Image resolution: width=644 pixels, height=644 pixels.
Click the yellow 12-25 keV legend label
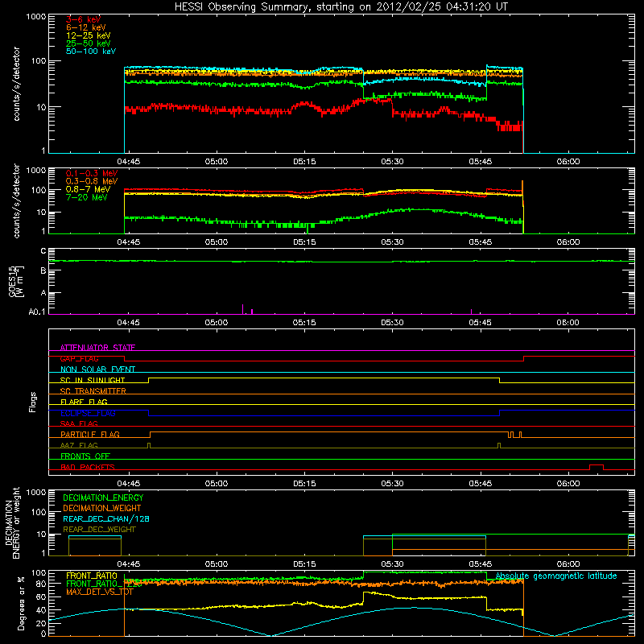point(89,35)
